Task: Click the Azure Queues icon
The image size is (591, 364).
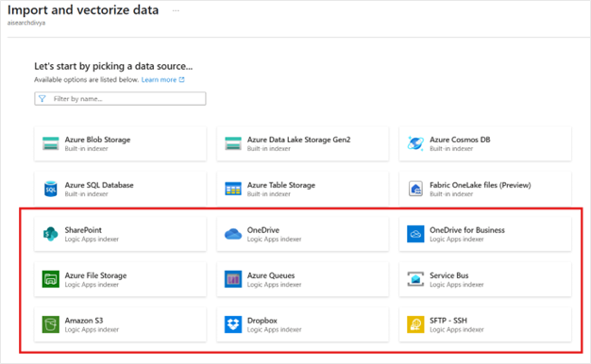Action: (x=233, y=279)
